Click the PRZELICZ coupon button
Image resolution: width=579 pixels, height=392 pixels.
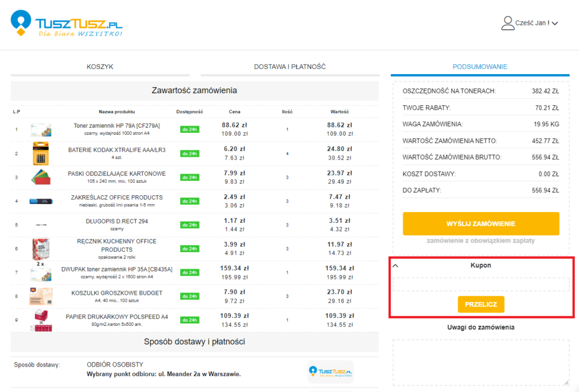tap(481, 304)
